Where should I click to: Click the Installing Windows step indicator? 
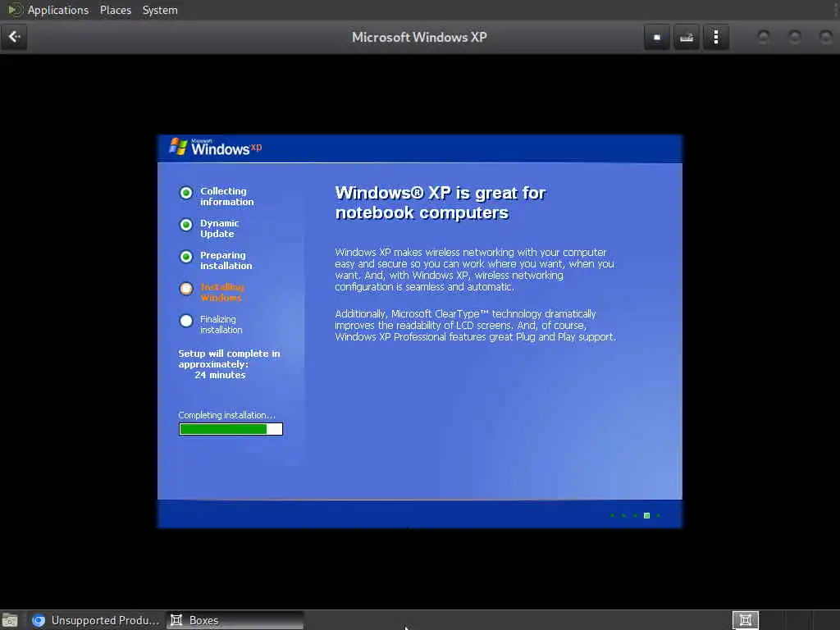tap(186, 289)
